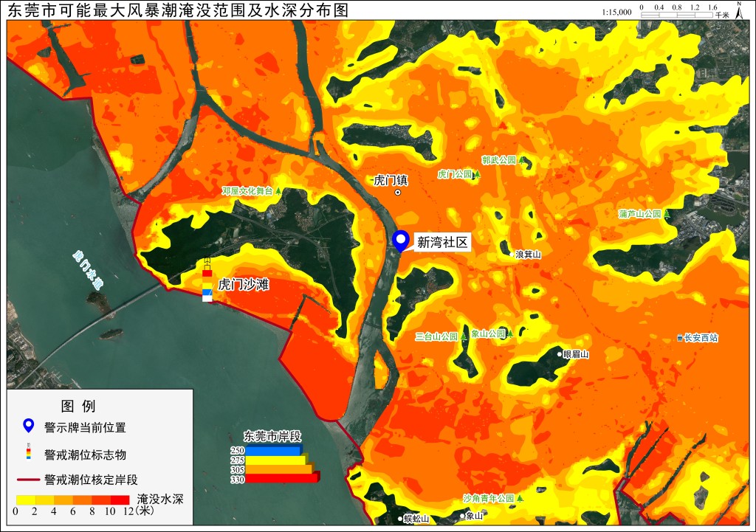The image size is (756, 532).
Task: Click the north arrow compass icon
Action: (x=739, y=10)
